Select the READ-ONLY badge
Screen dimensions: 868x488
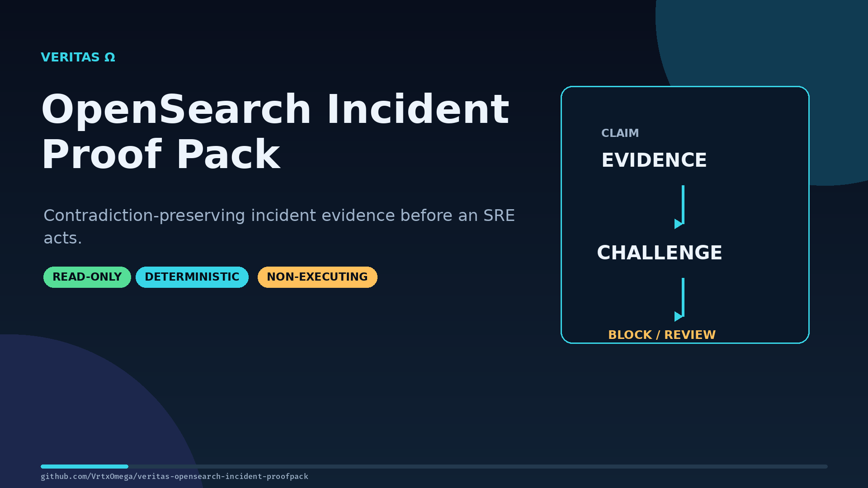coord(87,277)
